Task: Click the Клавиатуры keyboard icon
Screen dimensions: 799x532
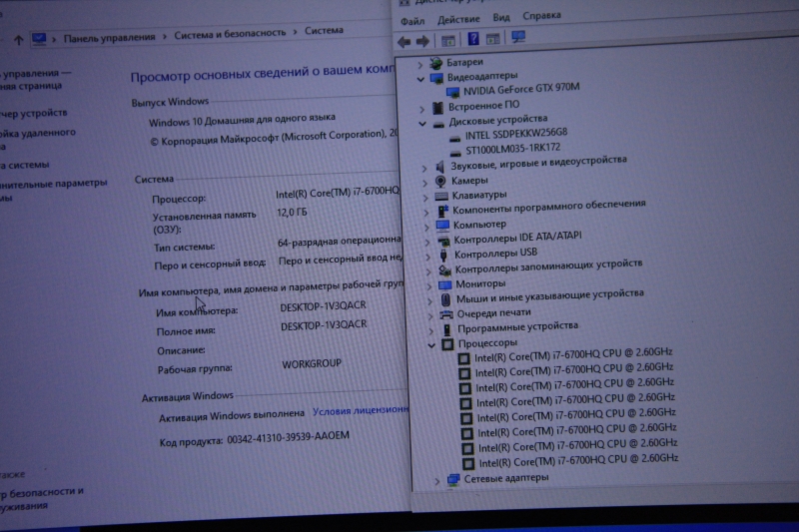Action: coord(441,196)
